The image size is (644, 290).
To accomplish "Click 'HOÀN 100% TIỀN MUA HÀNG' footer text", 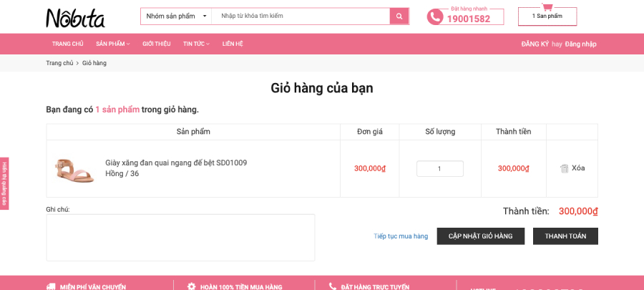I will click(x=241, y=287).
